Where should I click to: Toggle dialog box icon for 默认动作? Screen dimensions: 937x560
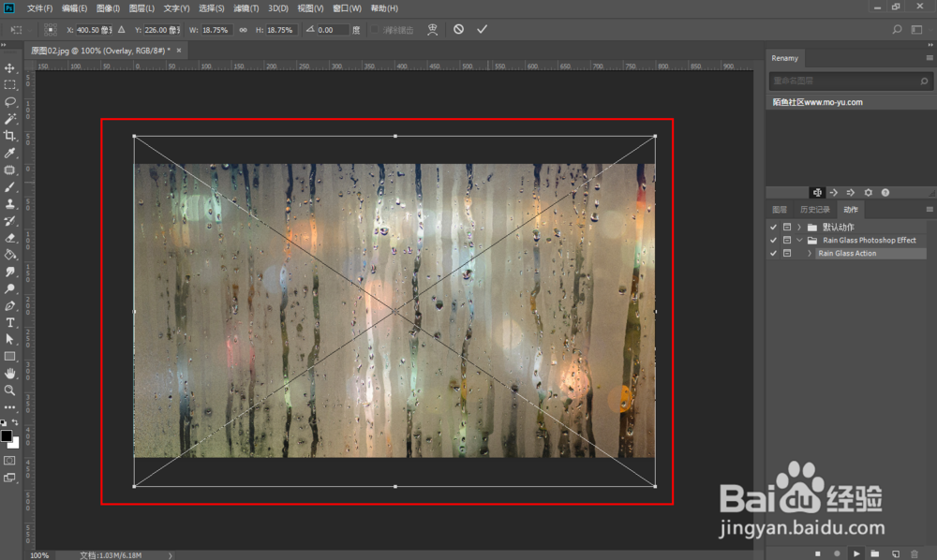coord(787,227)
